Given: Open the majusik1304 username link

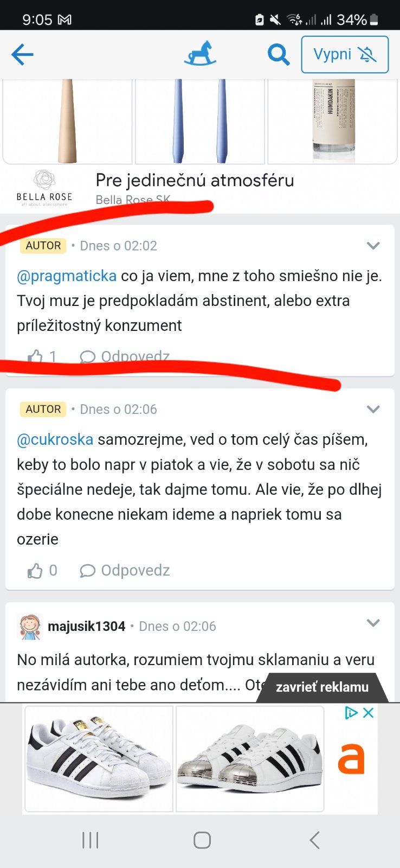Looking at the screenshot, I should tap(87, 627).
